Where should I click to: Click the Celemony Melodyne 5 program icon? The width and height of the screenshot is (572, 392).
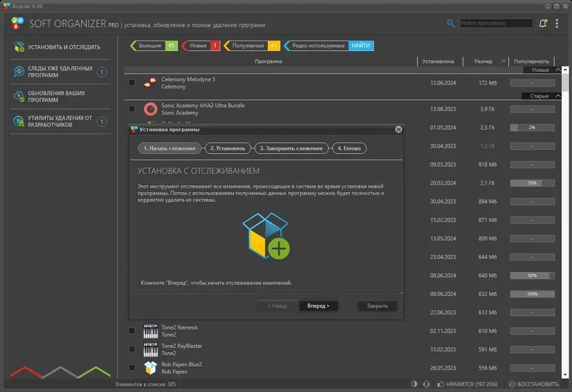(x=150, y=83)
